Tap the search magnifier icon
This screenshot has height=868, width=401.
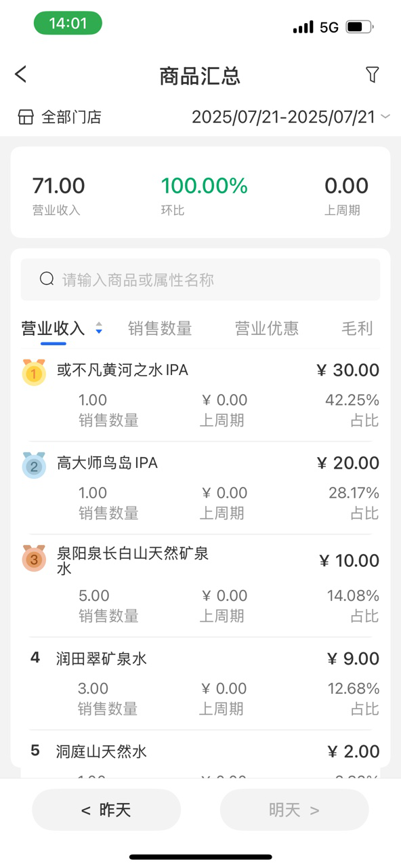pos(47,279)
